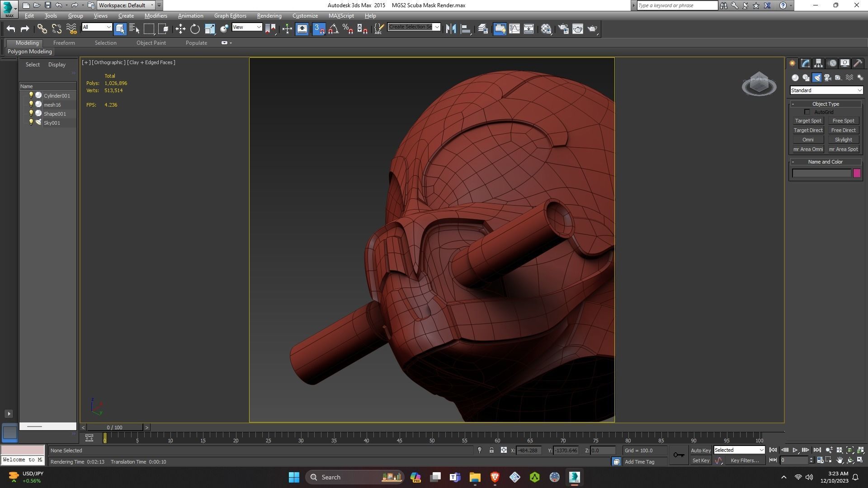Open the Graph Editors menu
This screenshot has height=488, width=868.
[x=230, y=16]
